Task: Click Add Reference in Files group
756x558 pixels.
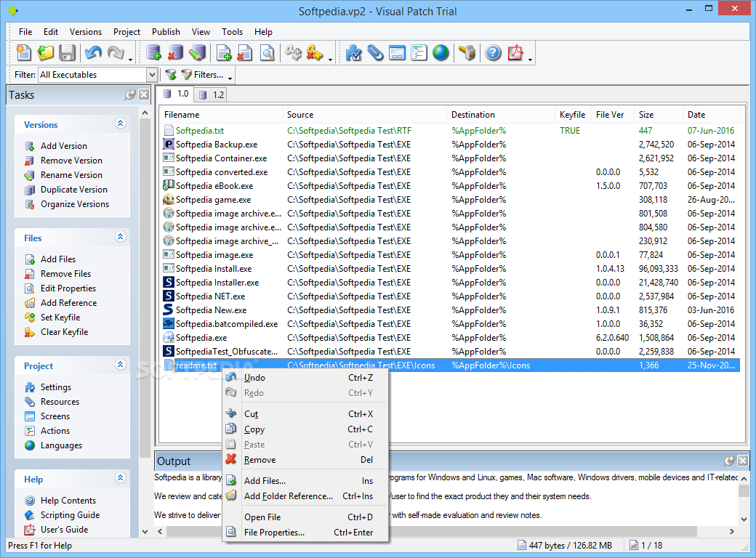Action: click(x=68, y=302)
